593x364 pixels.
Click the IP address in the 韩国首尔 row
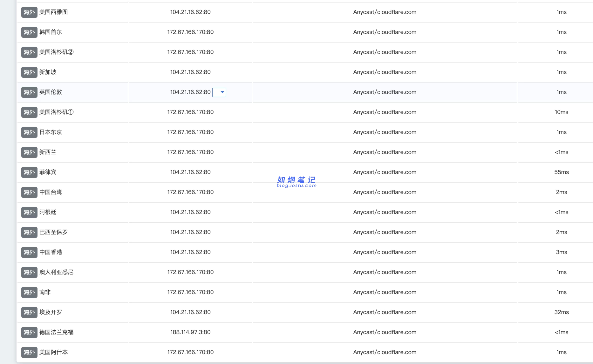pos(190,32)
